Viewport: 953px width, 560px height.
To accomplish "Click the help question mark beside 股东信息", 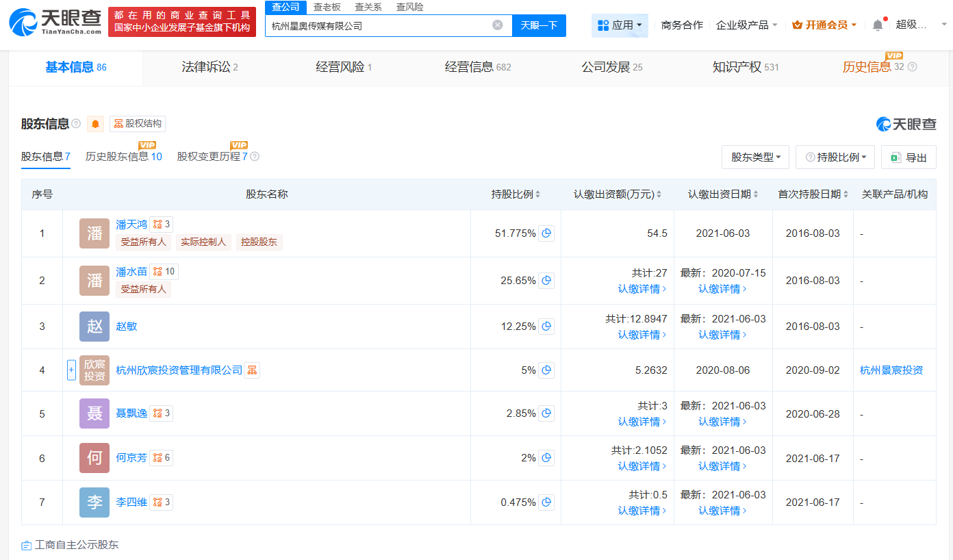I will (x=77, y=124).
